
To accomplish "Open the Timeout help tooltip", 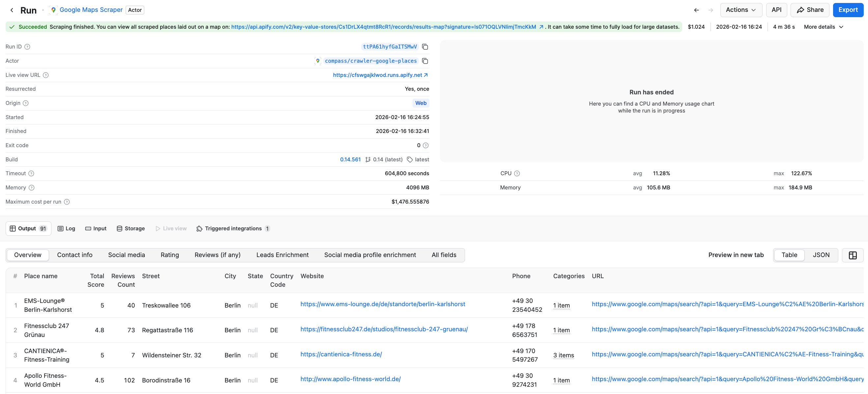I will coord(31,173).
